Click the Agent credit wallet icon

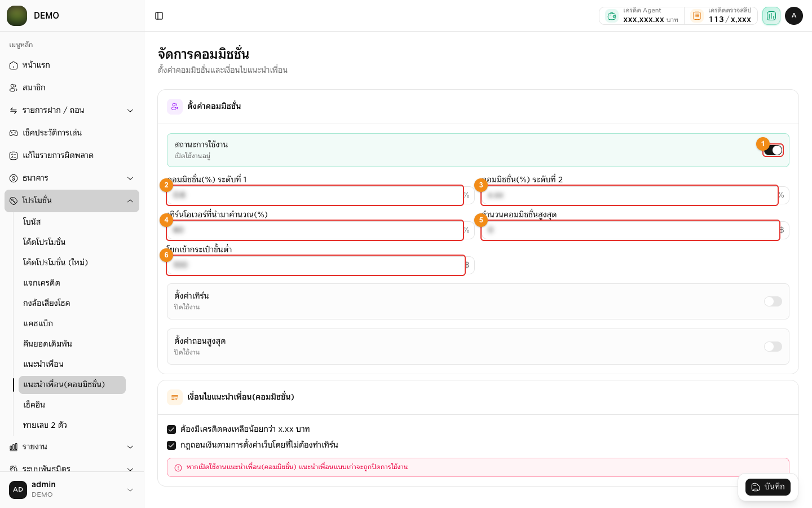(x=612, y=16)
